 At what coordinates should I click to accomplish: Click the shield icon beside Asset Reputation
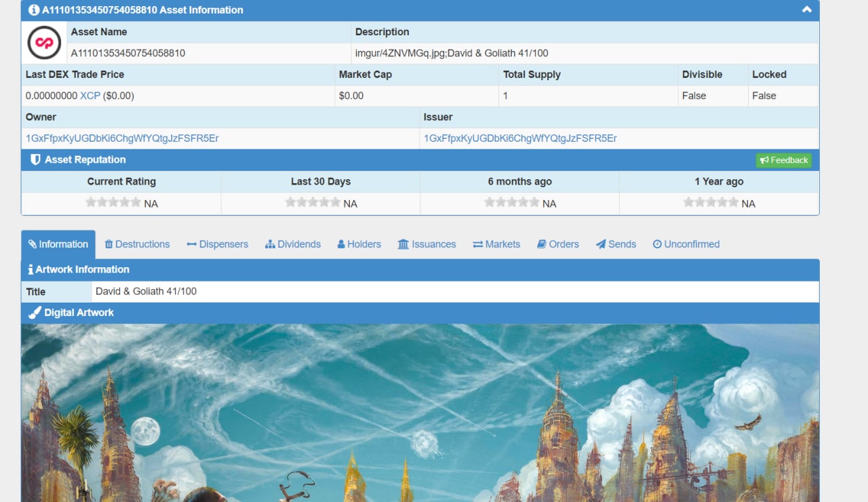point(36,159)
